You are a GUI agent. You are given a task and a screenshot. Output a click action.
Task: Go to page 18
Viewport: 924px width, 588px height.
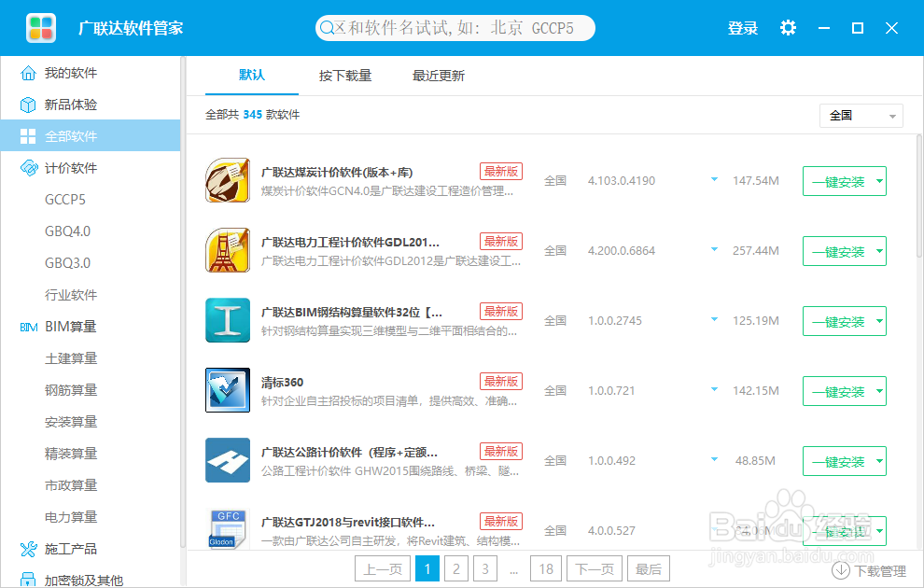pos(546,568)
